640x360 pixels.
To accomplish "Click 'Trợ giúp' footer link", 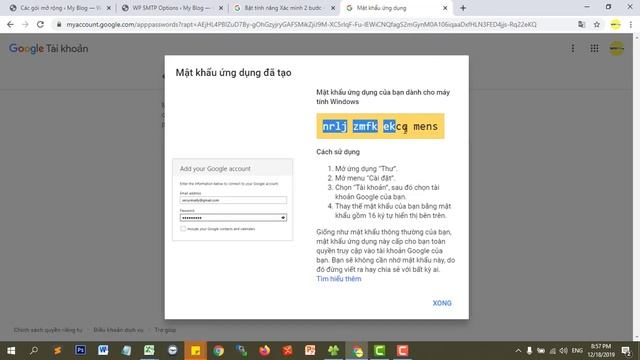I will click(x=165, y=330).
